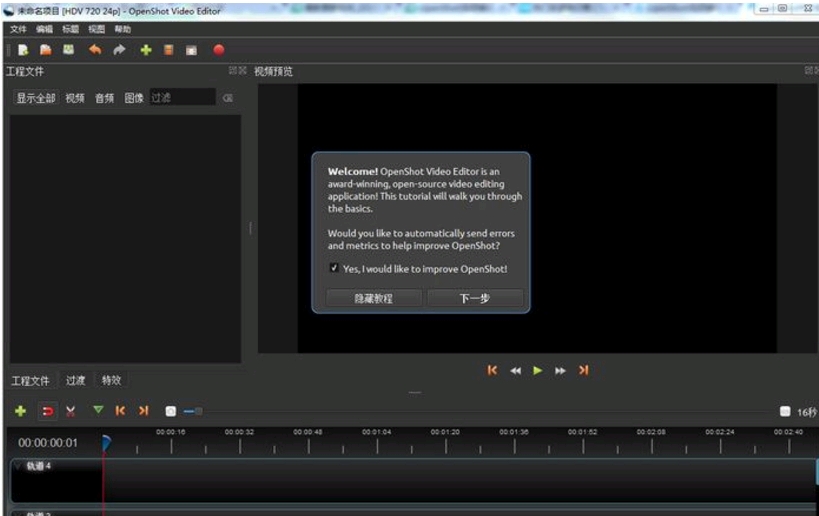The width and height of the screenshot is (819, 516).
Task: Click the New Project toolbar icon
Action: coord(23,50)
